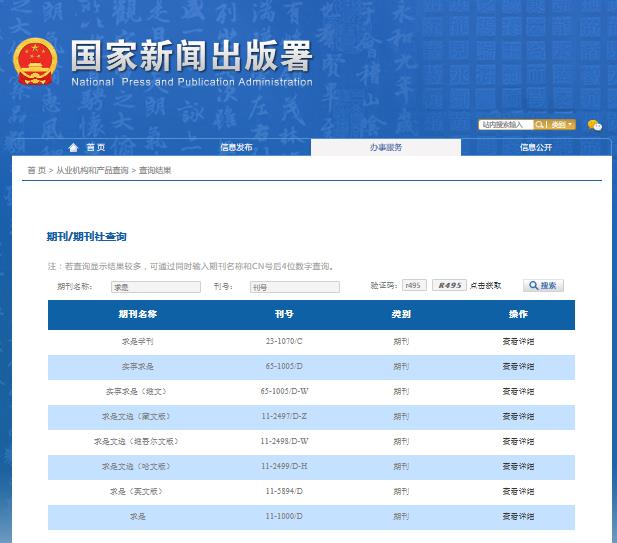The height and width of the screenshot is (543, 617).
Task: Open 查看详细 for 实事求是 65-1005/D
Action: tap(518, 367)
